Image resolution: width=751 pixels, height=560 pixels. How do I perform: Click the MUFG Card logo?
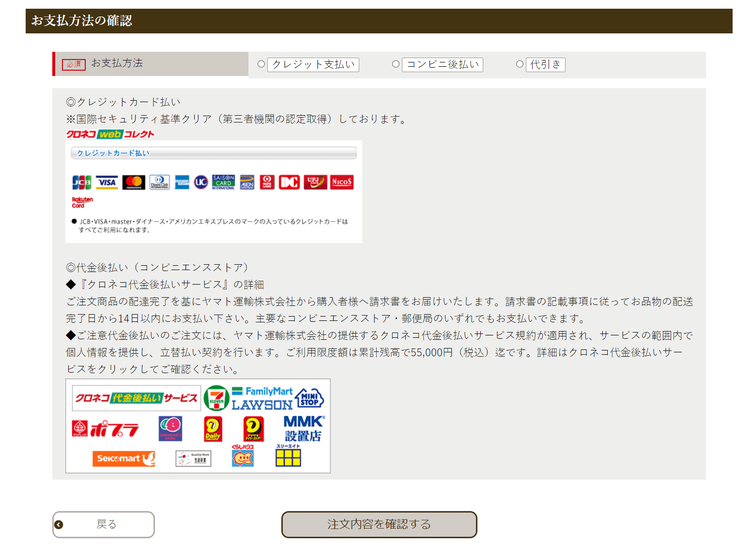pyautogui.click(x=267, y=182)
